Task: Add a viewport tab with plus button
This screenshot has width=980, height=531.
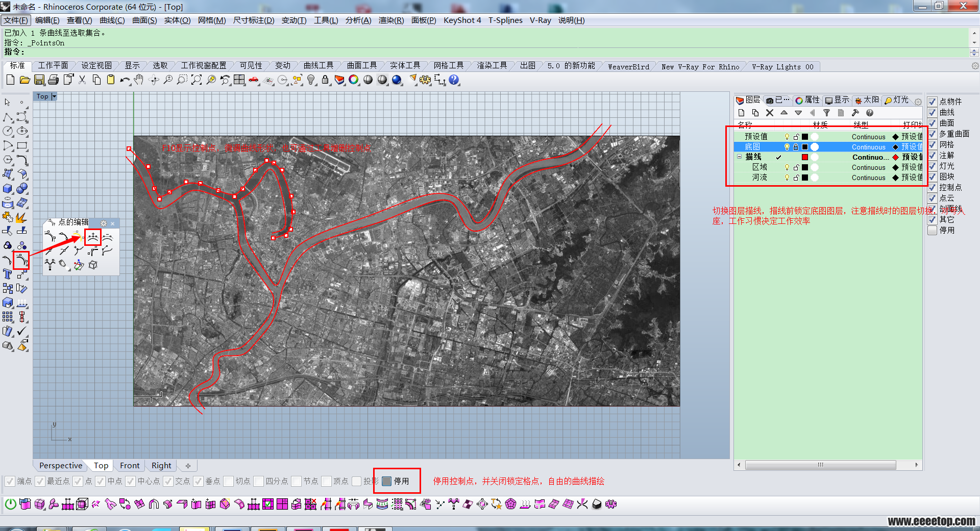Action: pyautogui.click(x=188, y=465)
